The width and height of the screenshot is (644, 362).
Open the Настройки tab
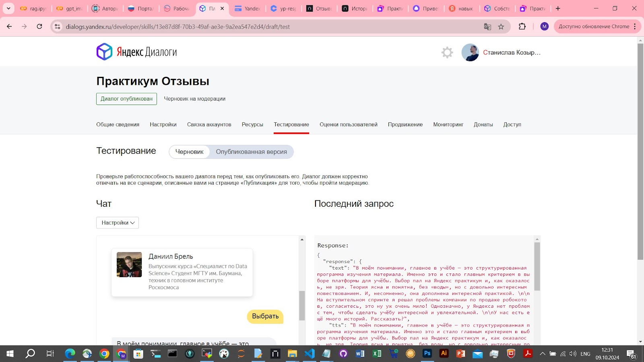point(163,125)
